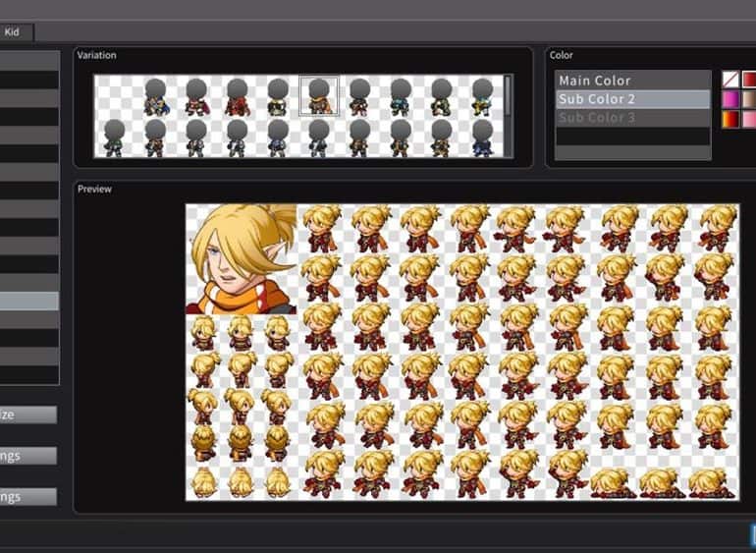Image resolution: width=756 pixels, height=553 pixels.
Task: Switch to the Kid tab
Action: [13, 32]
